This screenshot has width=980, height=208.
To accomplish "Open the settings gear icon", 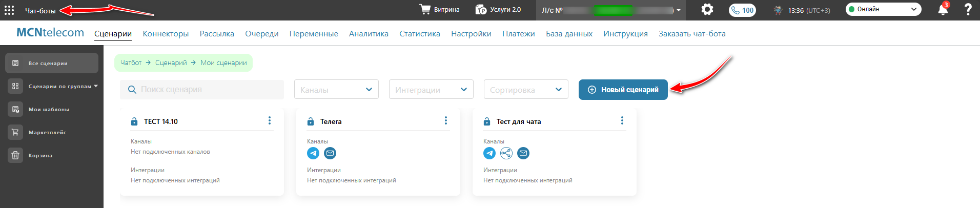I will pos(707,9).
